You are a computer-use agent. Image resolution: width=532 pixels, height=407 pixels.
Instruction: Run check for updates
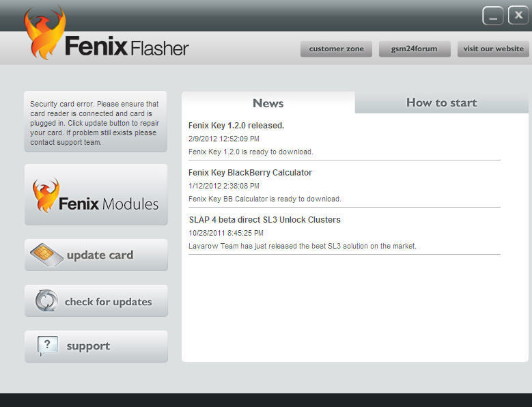coord(108,302)
